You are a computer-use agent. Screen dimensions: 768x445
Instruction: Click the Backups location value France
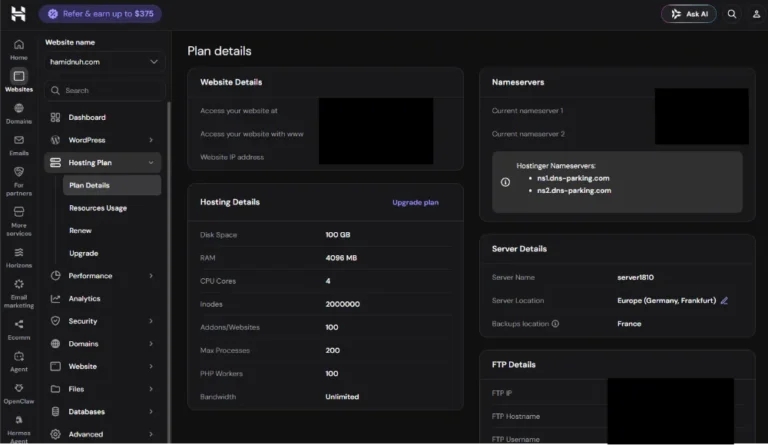pos(629,324)
